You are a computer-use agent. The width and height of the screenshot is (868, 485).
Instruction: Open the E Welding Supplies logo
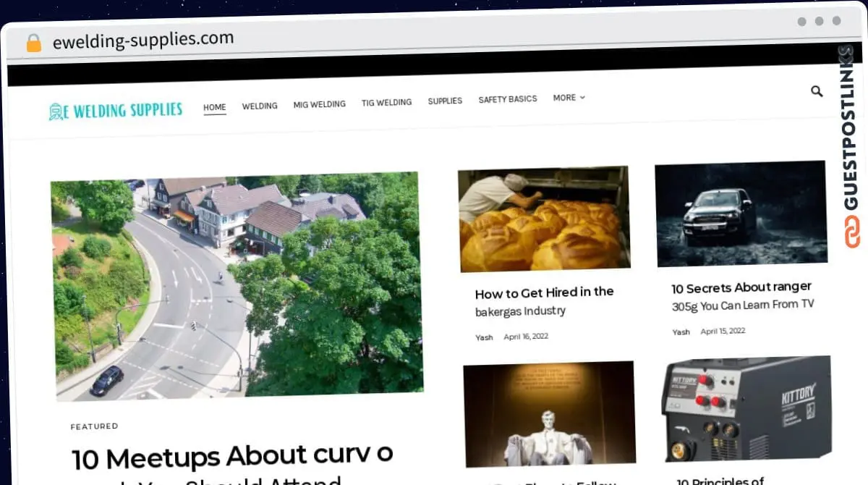(116, 111)
